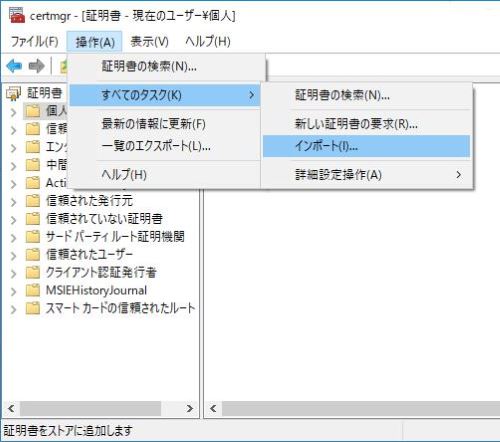Viewport: 500px width, 442px height.
Task: Click the tree pane horizontal scrollbar thumb
Action: pos(90,408)
